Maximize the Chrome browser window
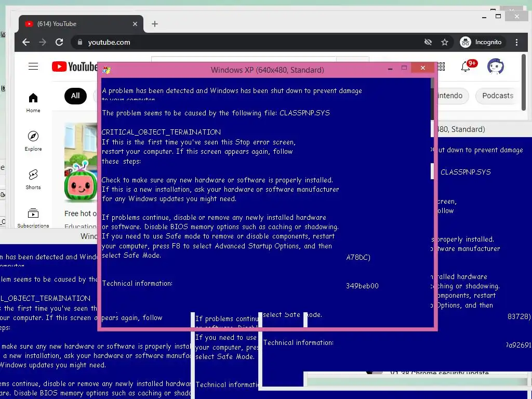Image resolution: width=532 pixels, height=399 pixels. click(x=498, y=16)
